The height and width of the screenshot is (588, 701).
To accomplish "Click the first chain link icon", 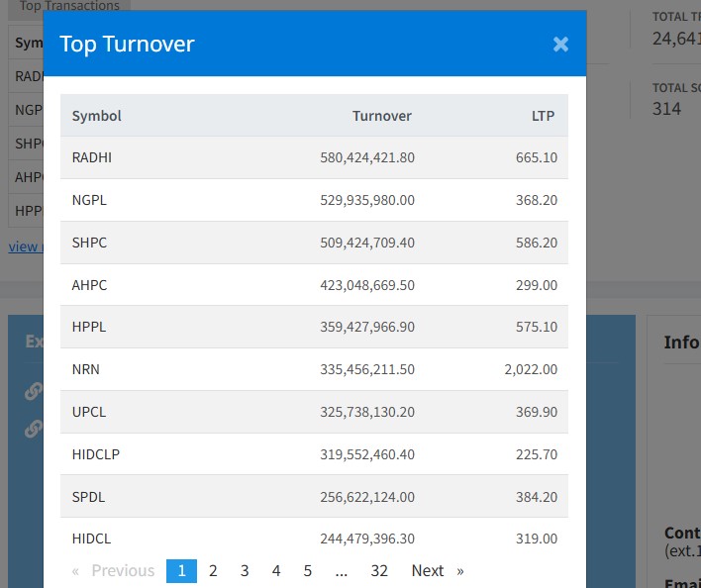I will [x=33, y=391].
